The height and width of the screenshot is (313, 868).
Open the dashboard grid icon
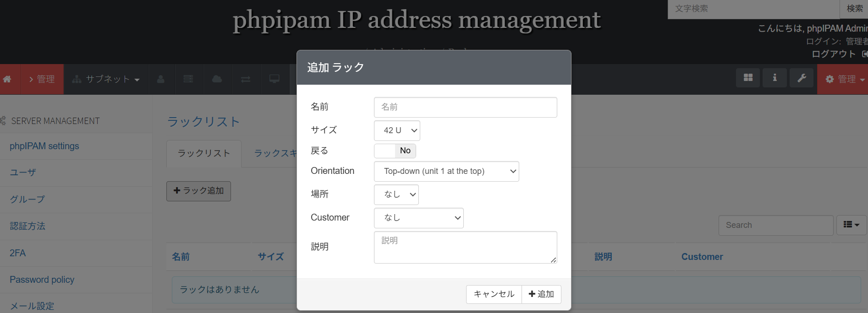tap(748, 78)
